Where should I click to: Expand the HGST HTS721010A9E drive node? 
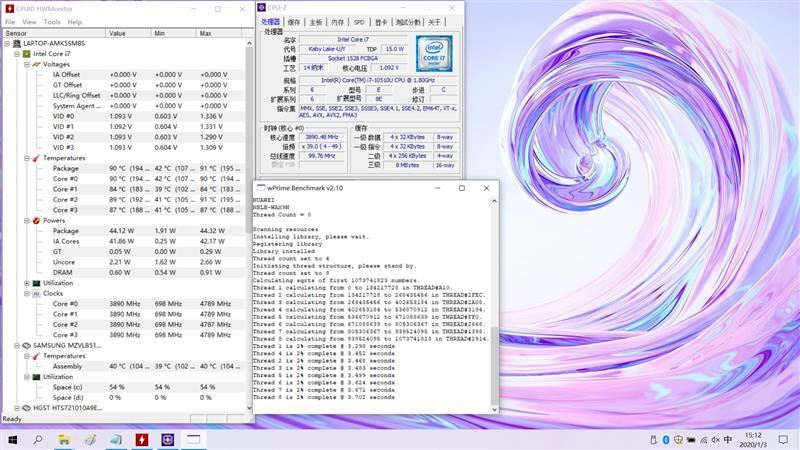click(17, 408)
